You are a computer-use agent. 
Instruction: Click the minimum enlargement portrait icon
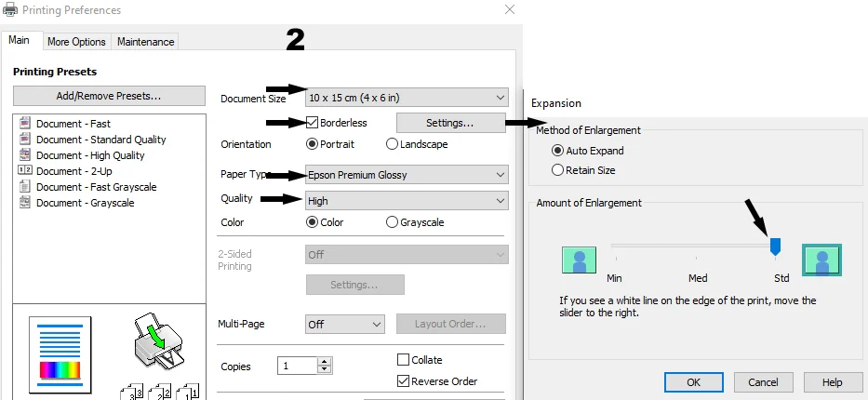tap(579, 260)
